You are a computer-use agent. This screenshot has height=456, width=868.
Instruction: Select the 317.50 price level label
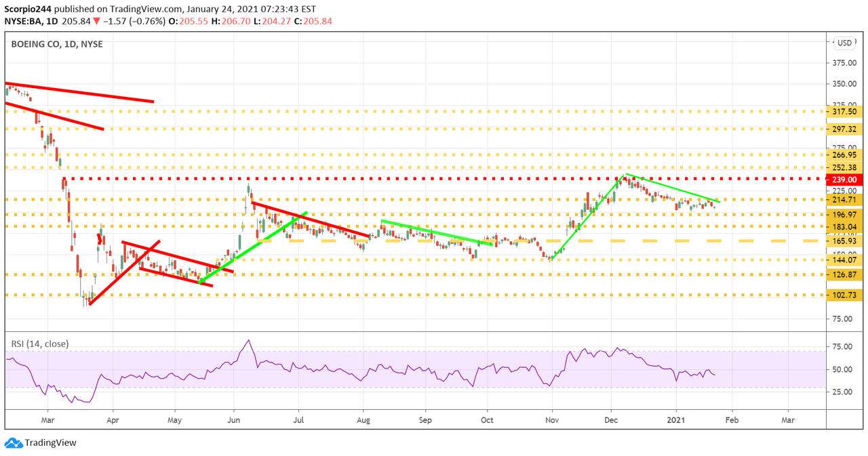point(843,112)
